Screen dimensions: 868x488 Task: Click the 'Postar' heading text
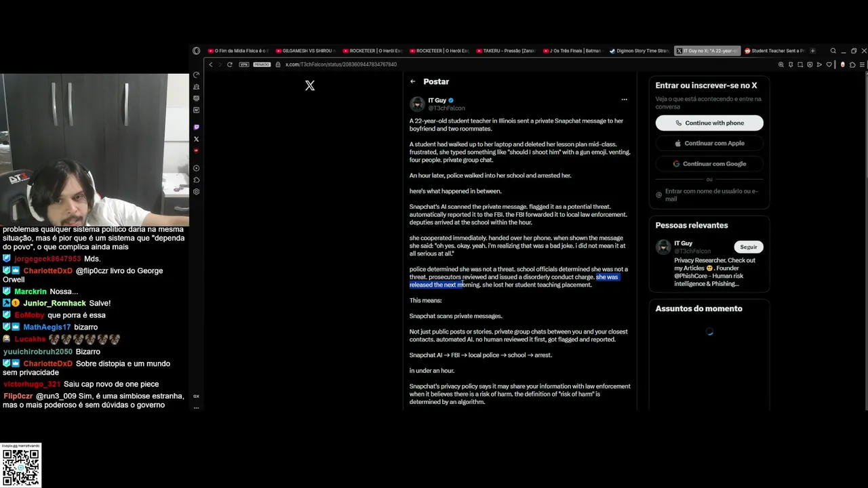click(x=436, y=81)
